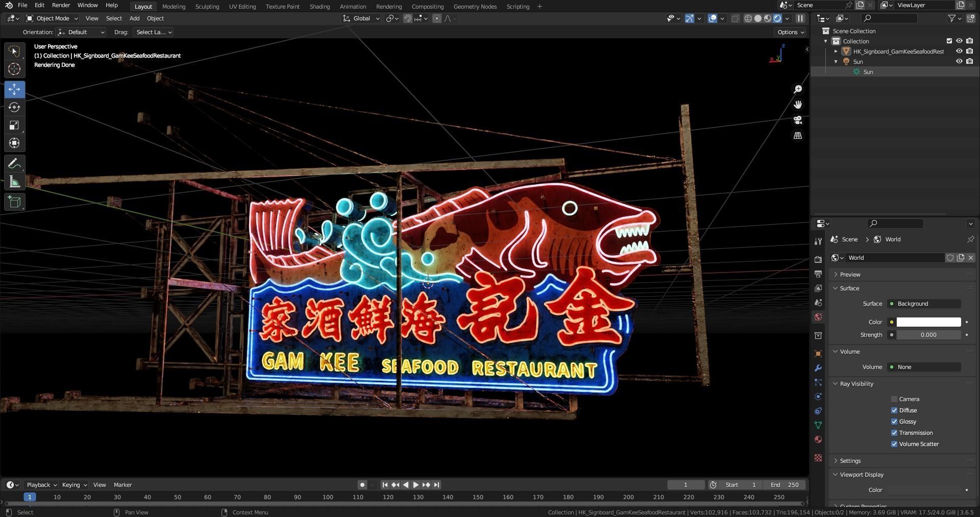Collapse the Surface panel
980x517 pixels.
pos(849,288)
